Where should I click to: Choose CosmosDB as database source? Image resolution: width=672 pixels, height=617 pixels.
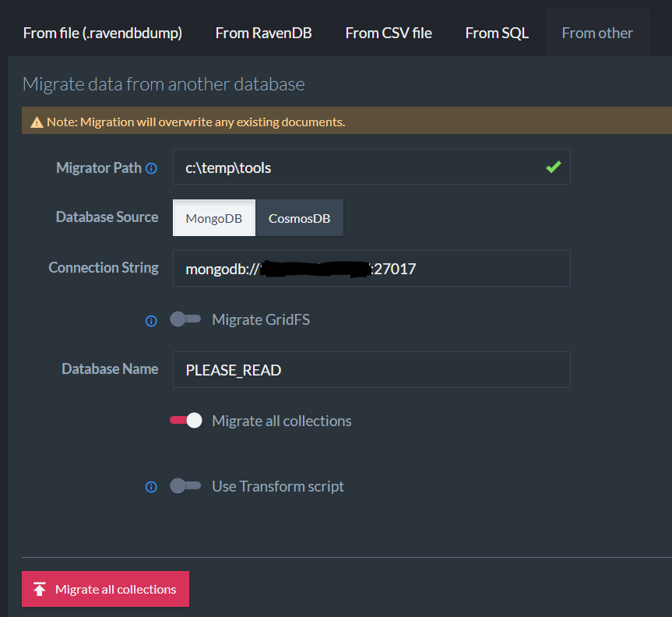click(300, 218)
